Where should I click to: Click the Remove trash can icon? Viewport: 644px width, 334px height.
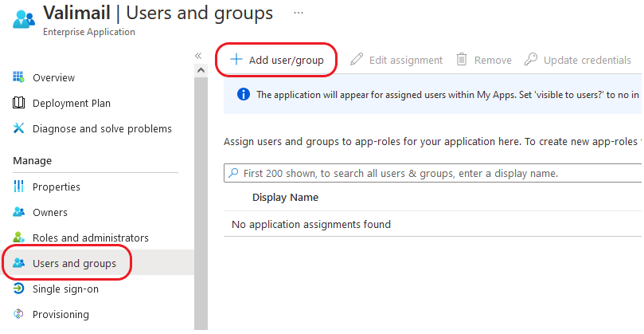pos(462,59)
